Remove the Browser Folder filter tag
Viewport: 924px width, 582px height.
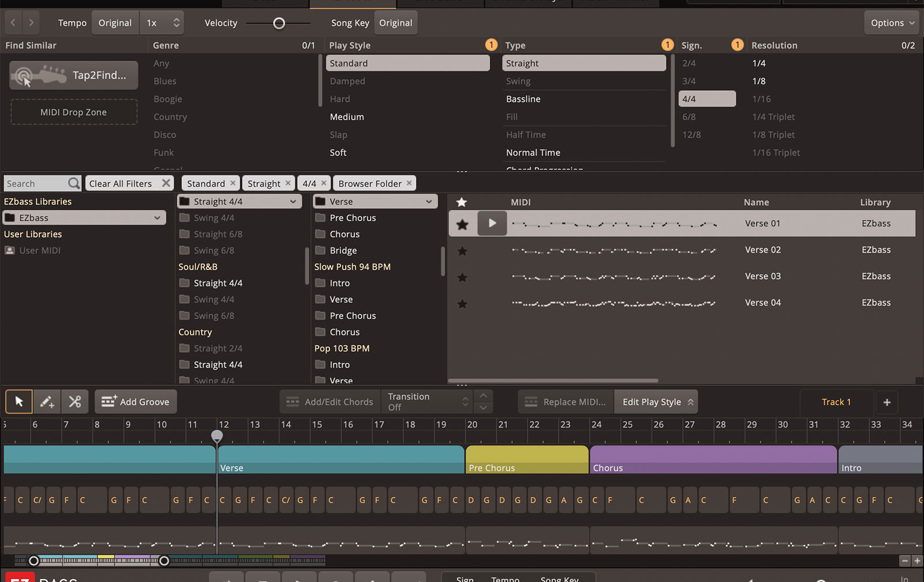(409, 183)
